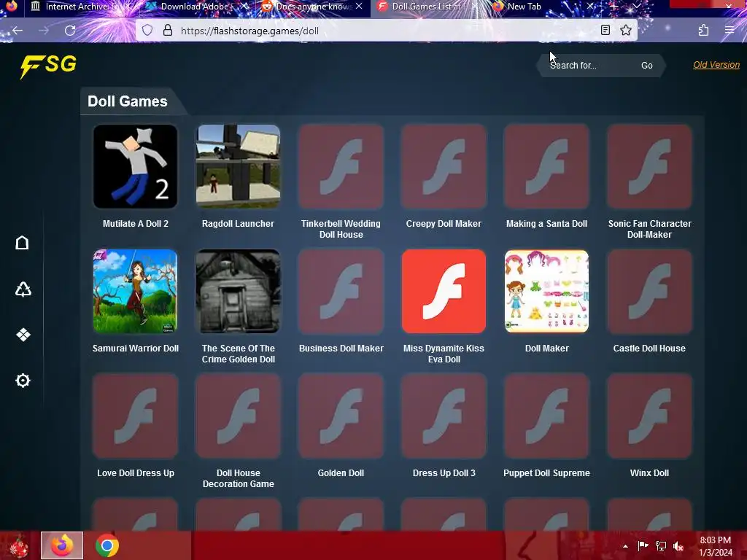The width and height of the screenshot is (747, 560).
Task: Open Creepy Doll Maker game icon
Action: coord(444,166)
